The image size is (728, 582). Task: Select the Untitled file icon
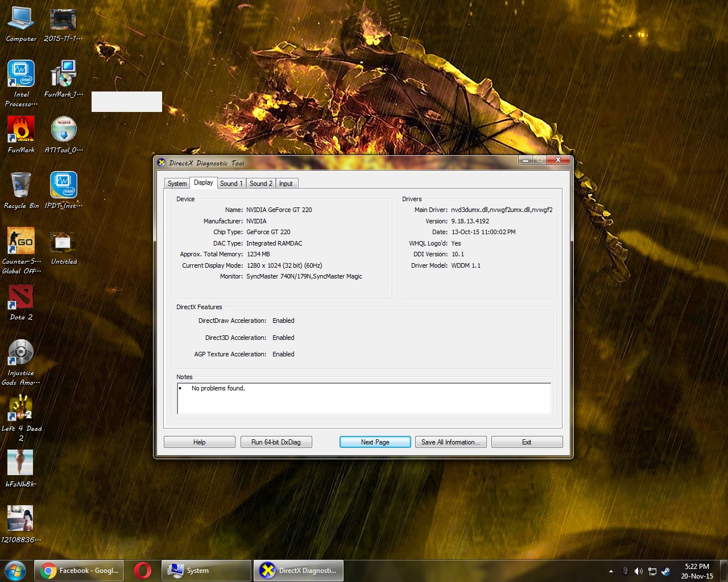pyautogui.click(x=64, y=247)
